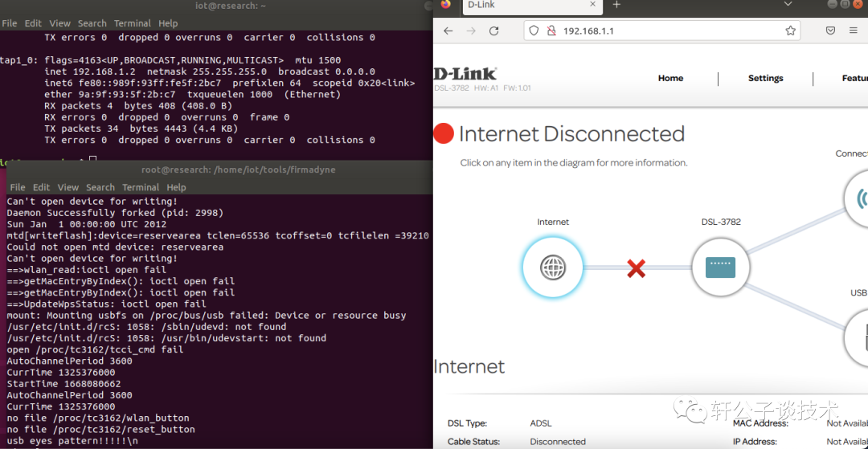The image size is (868, 449).
Task: Click the 'Internet Disconnected' heading
Action: click(572, 134)
